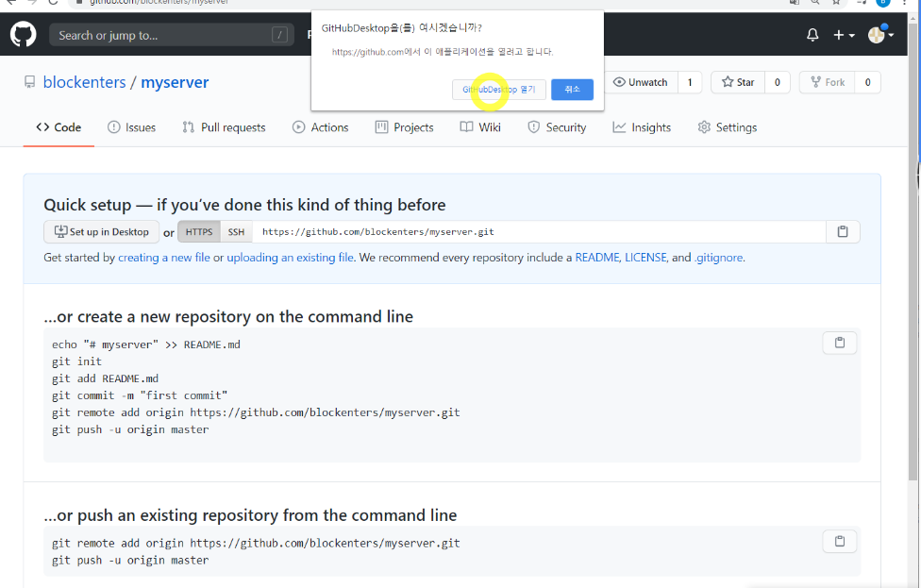Click the watchers count 1

pos(690,82)
